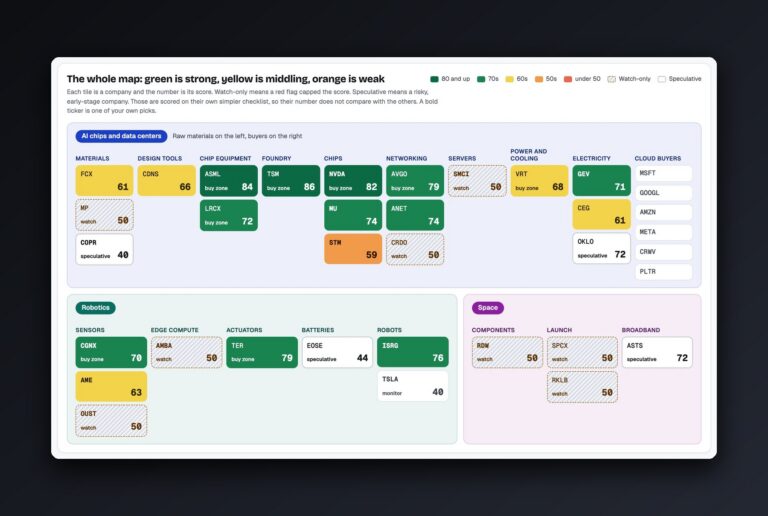This screenshot has width=768, height=516.
Task: Open the AVGO networking tile
Action: coord(415,181)
